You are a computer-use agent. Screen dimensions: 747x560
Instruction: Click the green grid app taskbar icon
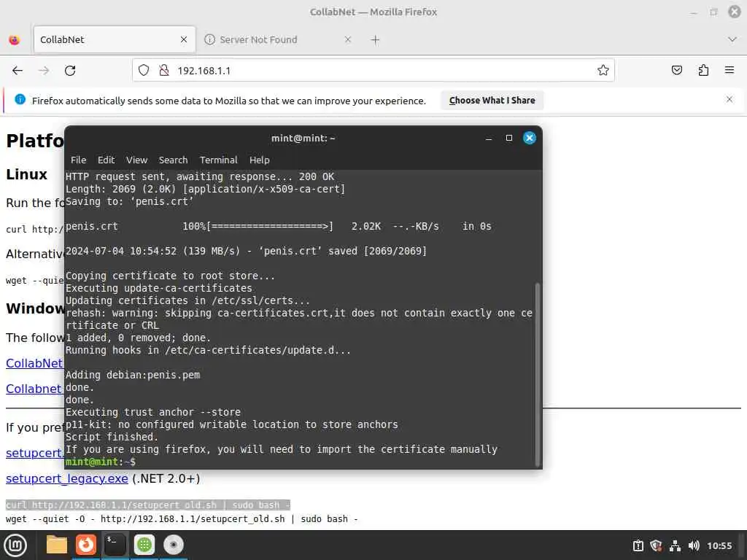point(144,544)
